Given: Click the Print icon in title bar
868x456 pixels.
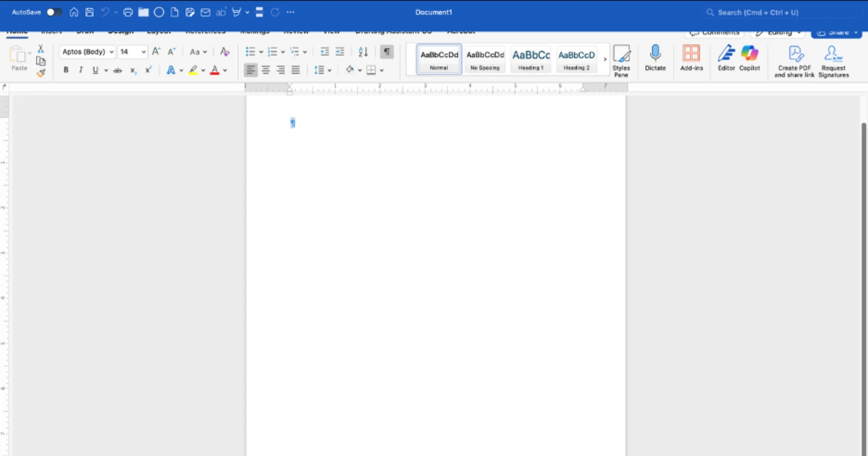Looking at the screenshot, I should point(128,12).
